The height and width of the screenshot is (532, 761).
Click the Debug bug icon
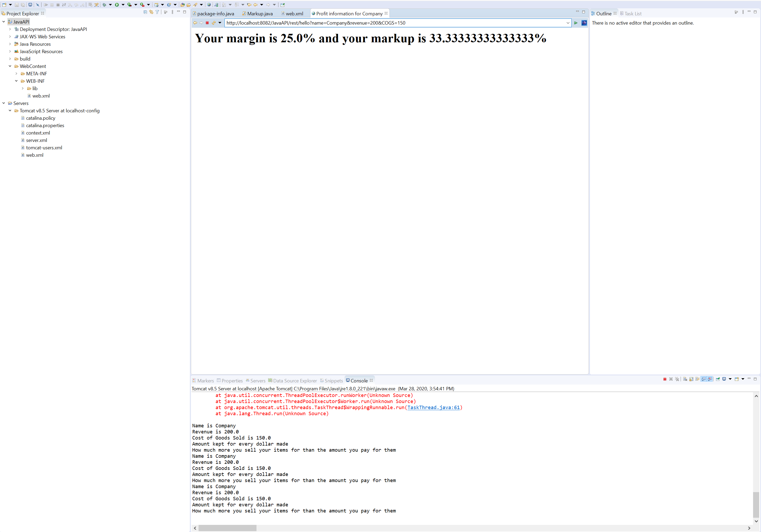pos(104,5)
